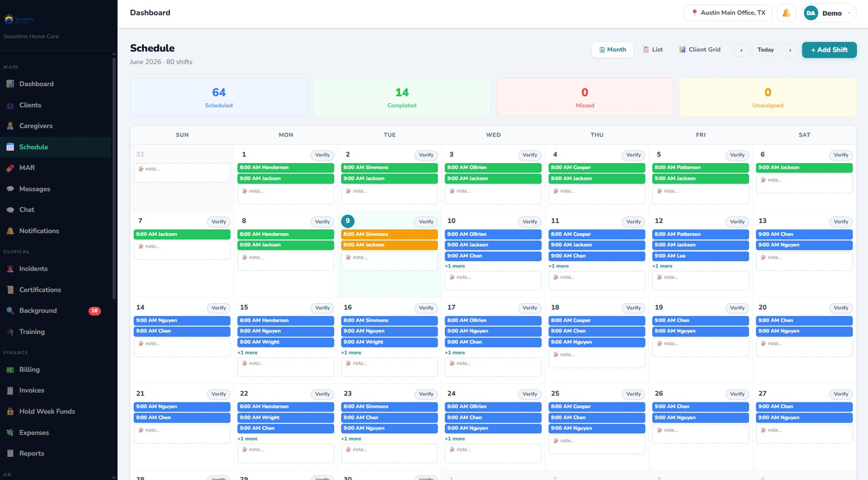
Task: Open orange 8:00 AM Simmons shift June 9
Action: click(389, 234)
